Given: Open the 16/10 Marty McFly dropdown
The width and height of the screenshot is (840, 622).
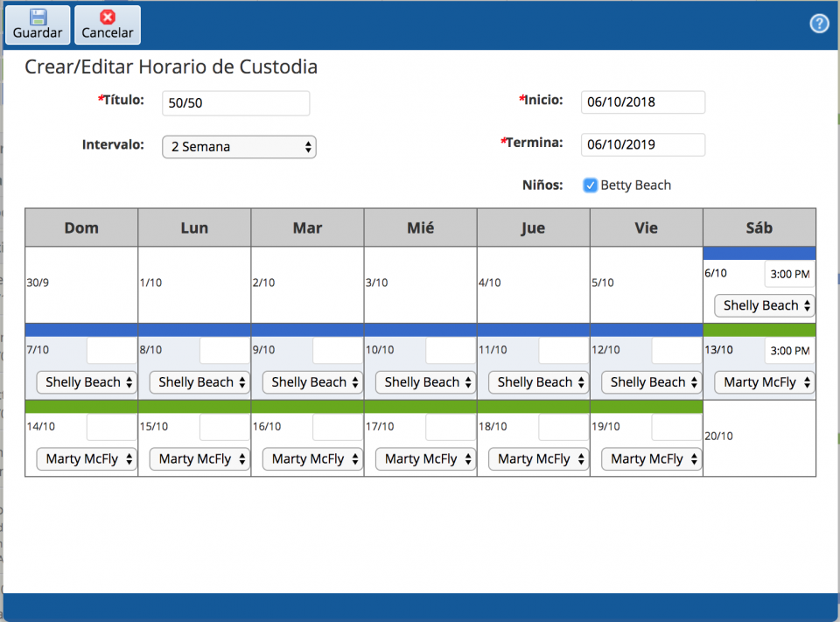Looking at the screenshot, I should click(x=312, y=458).
